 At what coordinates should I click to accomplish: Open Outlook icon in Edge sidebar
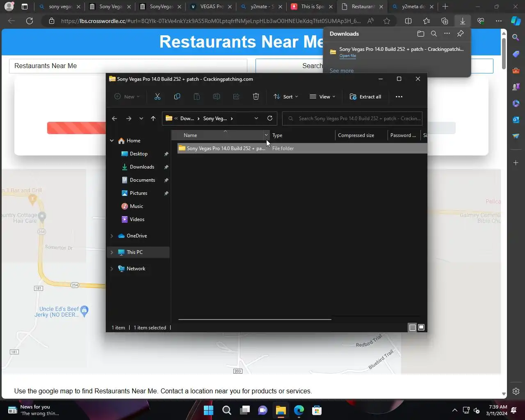click(x=516, y=120)
